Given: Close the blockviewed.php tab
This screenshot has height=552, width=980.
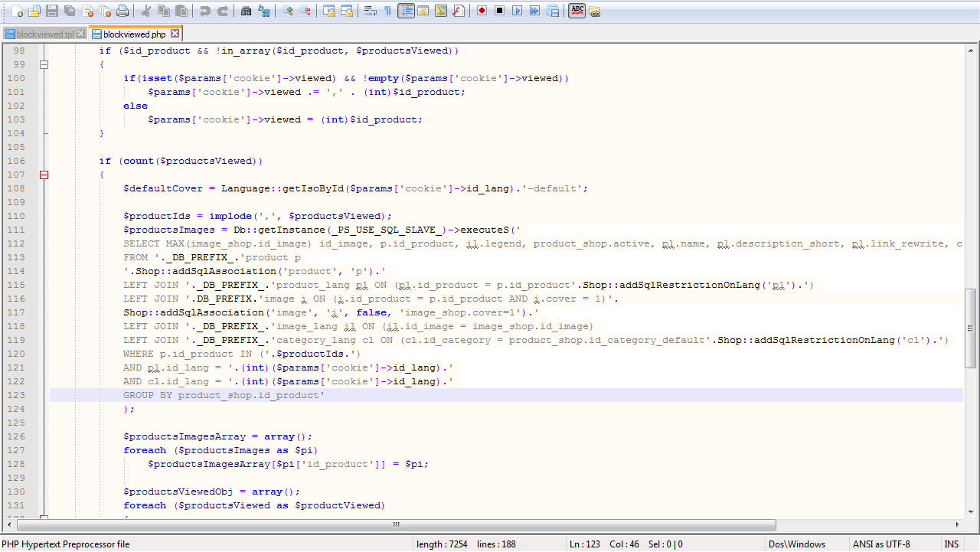Looking at the screenshot, I should (x=175, y=34).
